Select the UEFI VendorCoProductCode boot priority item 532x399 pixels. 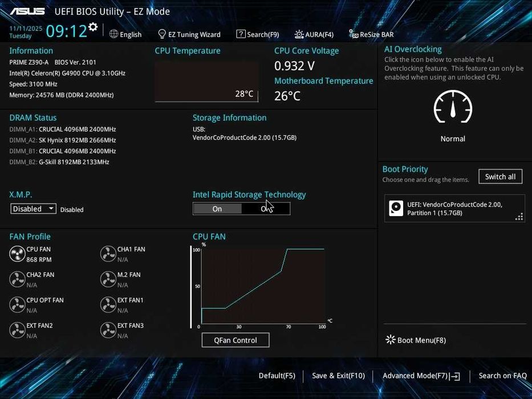454,208
